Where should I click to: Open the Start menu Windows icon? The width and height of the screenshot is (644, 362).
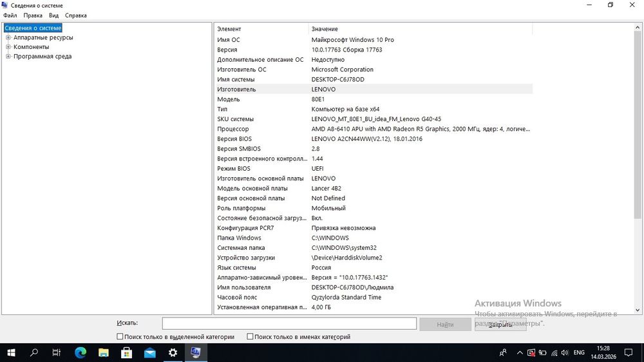point(11,352)
